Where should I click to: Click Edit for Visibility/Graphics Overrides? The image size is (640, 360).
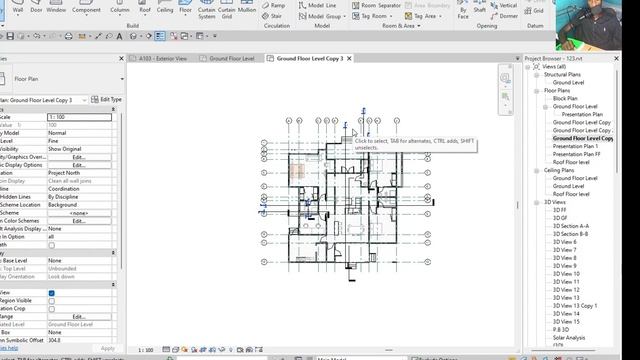[x=79, y=157]
